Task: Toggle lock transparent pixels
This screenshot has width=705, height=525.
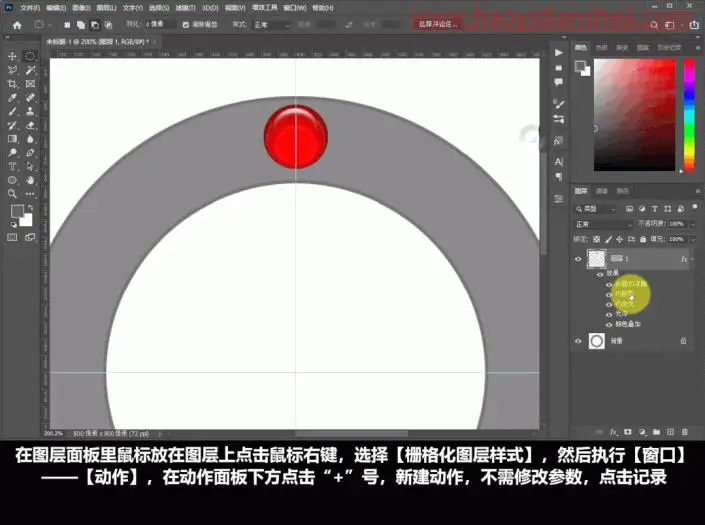Action: [x=596, y=240]
